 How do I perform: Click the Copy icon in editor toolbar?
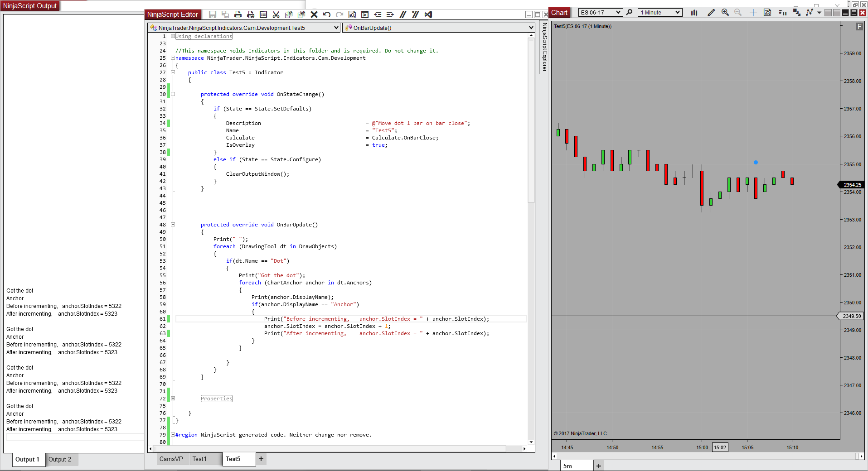[x=289, y=14]
